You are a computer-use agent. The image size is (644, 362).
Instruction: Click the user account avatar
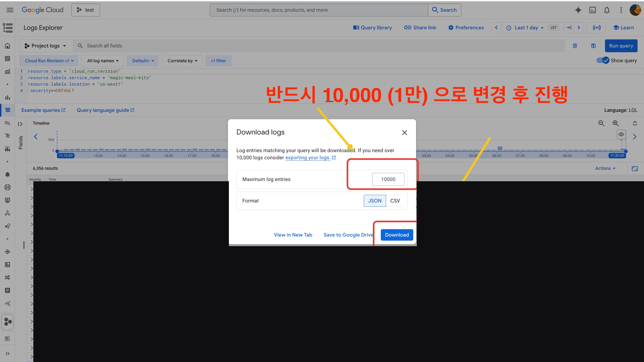[x=635, y=10]
